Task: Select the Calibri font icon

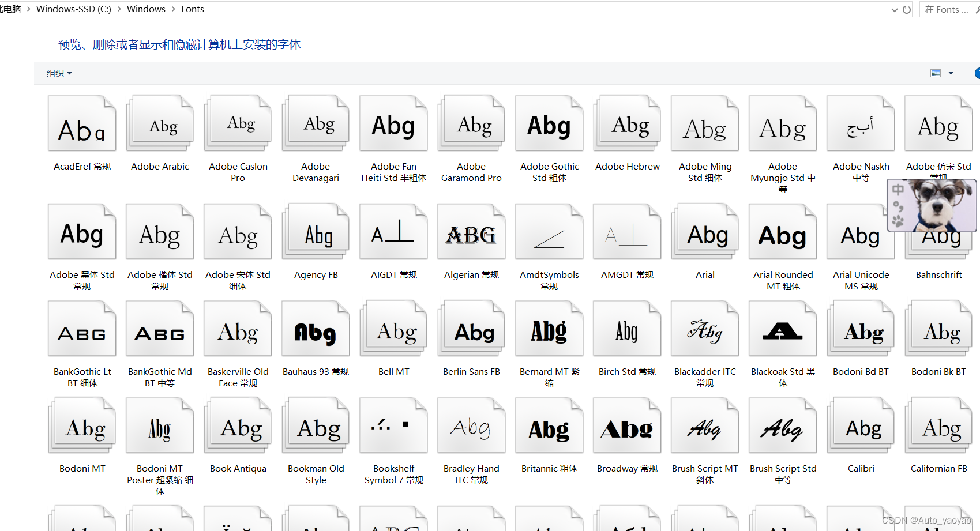Action: [861, 425]
